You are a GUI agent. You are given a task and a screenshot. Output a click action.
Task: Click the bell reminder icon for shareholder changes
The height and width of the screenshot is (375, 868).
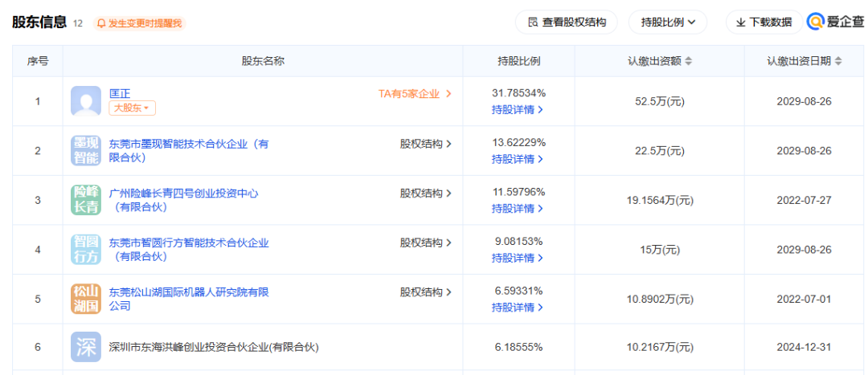[101, 23]
